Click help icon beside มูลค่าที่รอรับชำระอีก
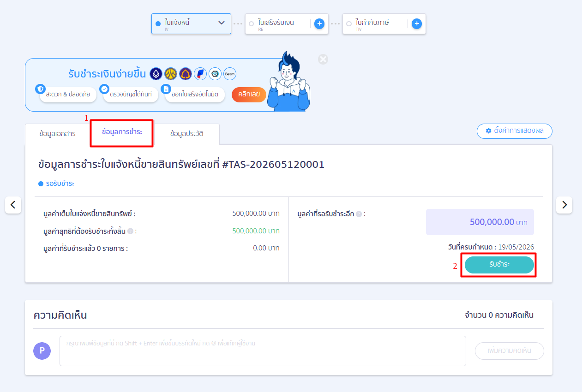This screenshot has height=392, width=582. [x=359, y=214]
